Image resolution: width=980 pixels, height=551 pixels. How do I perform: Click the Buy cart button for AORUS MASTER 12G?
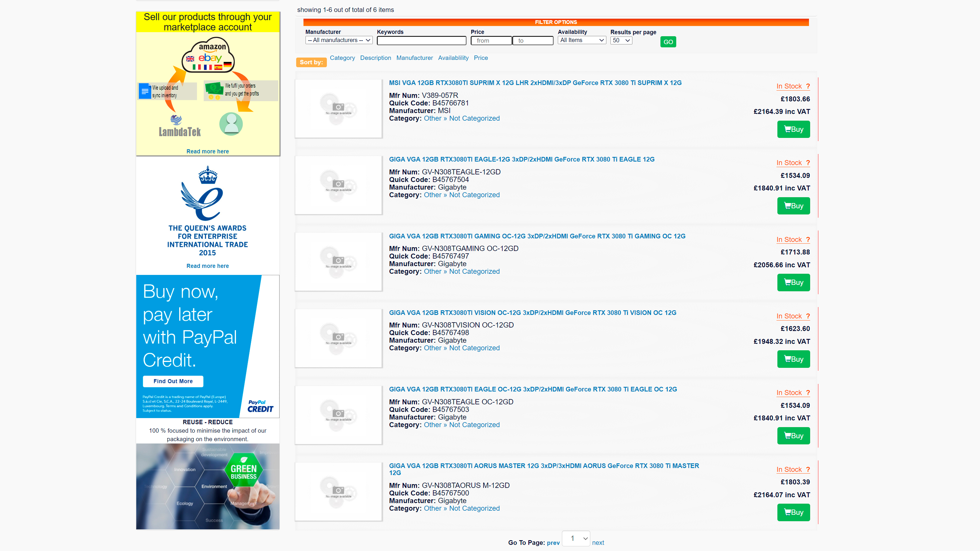(x=793, y=512)
